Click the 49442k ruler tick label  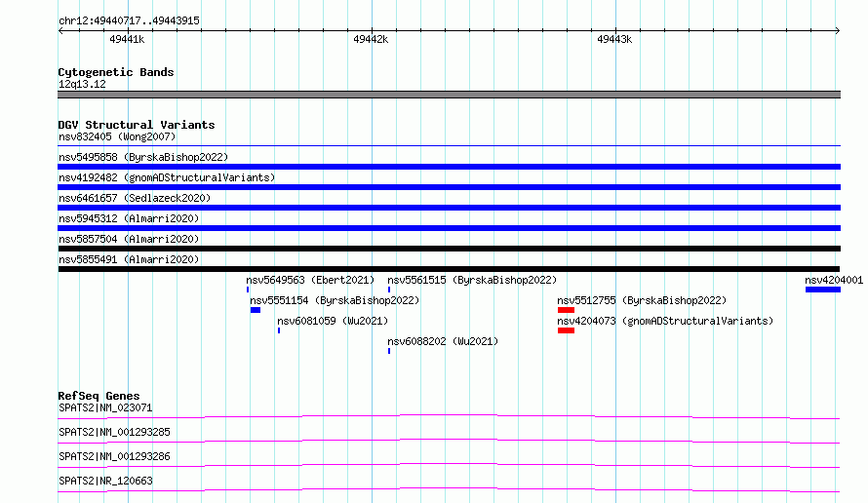coord(371,39)
